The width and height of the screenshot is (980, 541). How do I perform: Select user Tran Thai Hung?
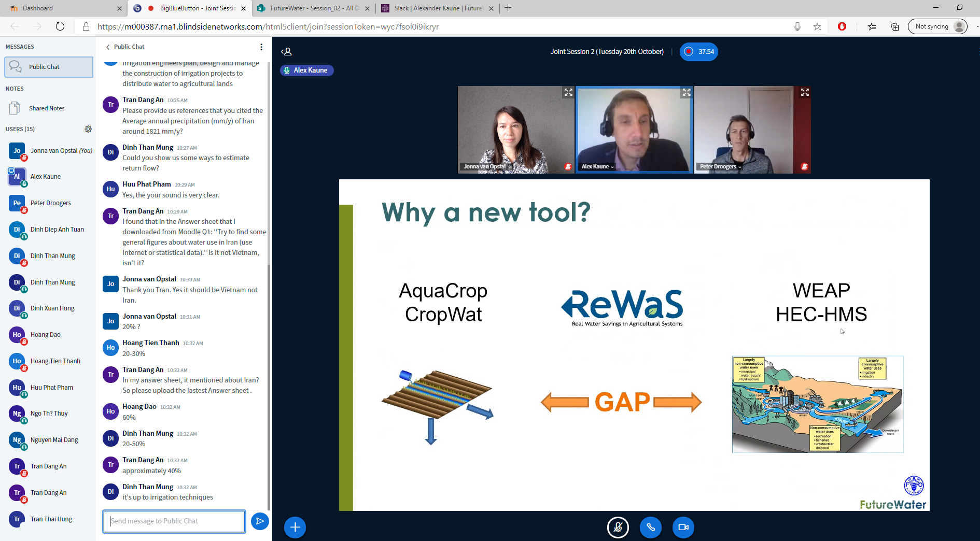(48, 519)
